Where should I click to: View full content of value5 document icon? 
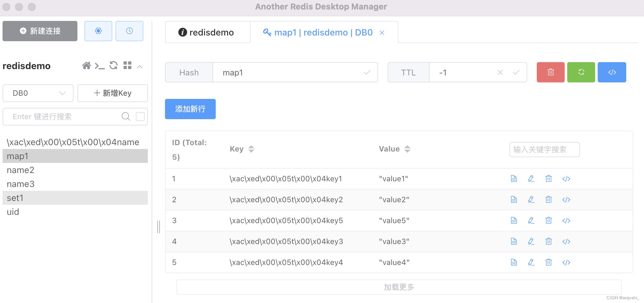pos(514,220)
